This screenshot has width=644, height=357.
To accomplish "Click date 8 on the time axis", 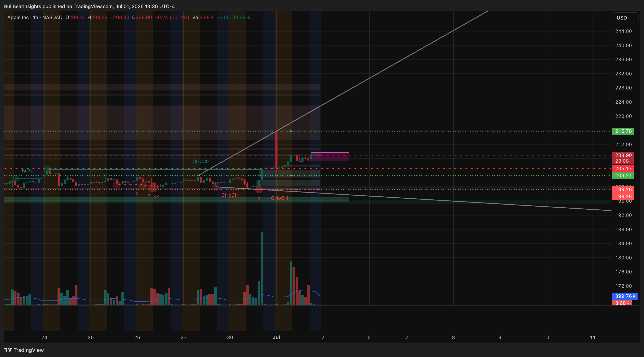I will point(453,337).
